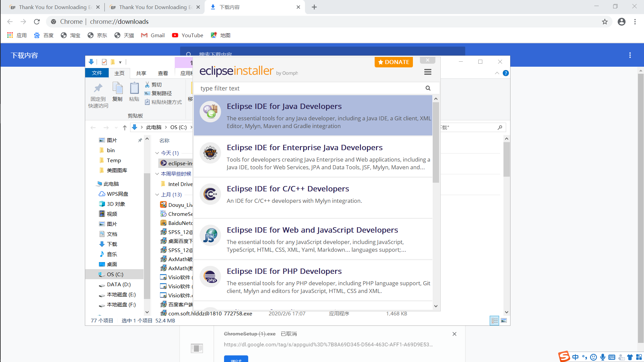Screen dimensions: 644x362
Task: Switch Explorer to thumbnail view
Action: 504,320
